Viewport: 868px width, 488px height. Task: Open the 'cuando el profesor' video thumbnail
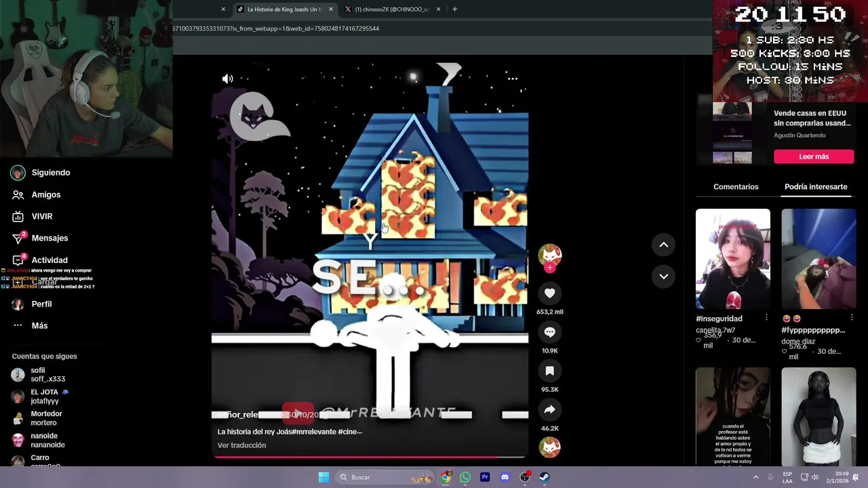[733, 418]
